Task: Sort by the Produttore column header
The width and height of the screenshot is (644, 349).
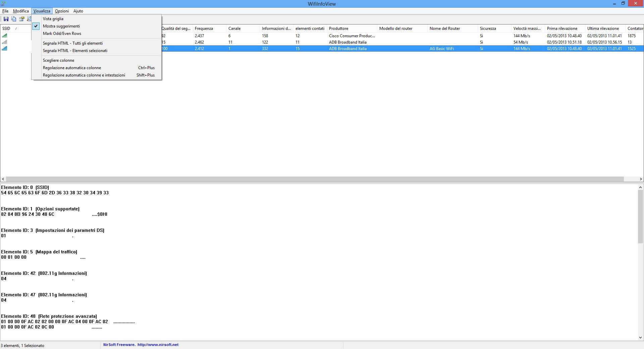Action: point(352,29)
